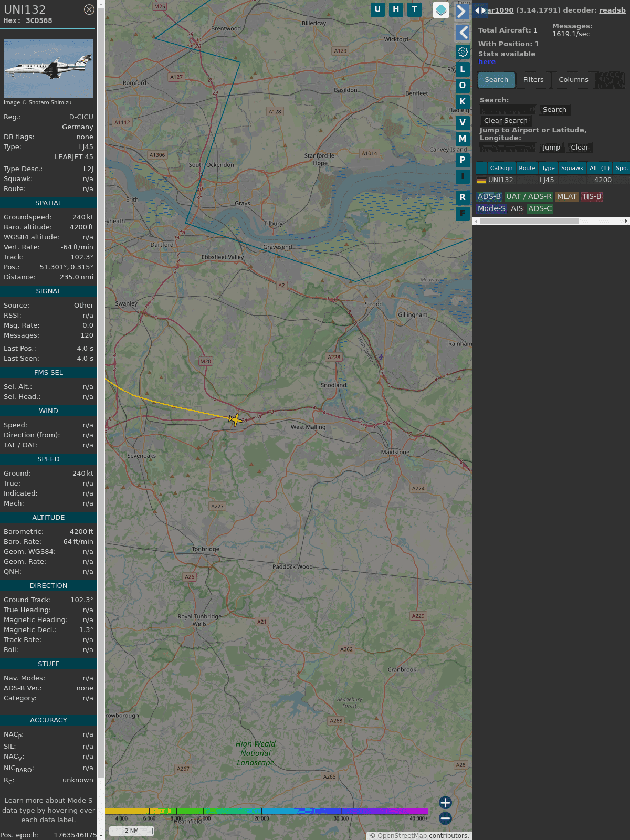This screenshot has width=630, height=840.
Task: Click the table scrollbar right arrow
Action: [x=626, y=221]
